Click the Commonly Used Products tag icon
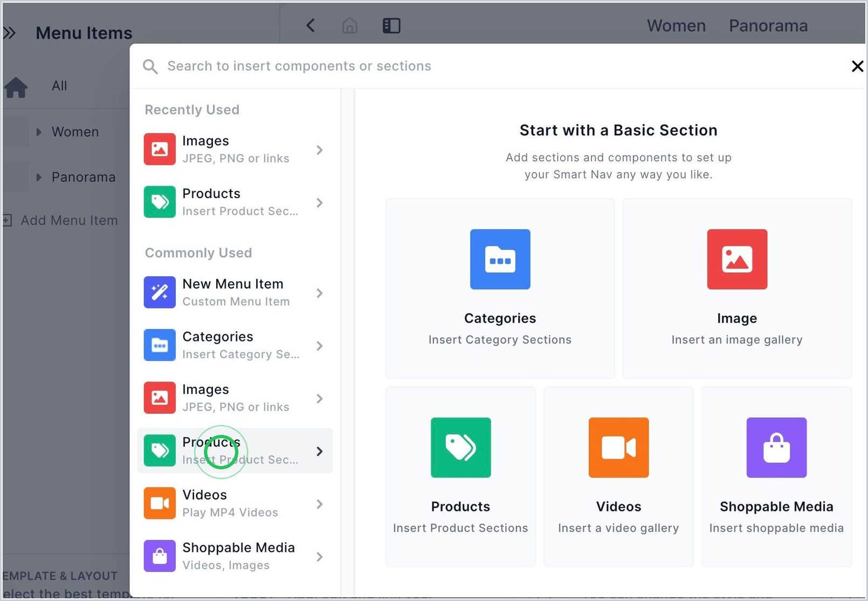 pyautogui.click(x=160, y=450)
